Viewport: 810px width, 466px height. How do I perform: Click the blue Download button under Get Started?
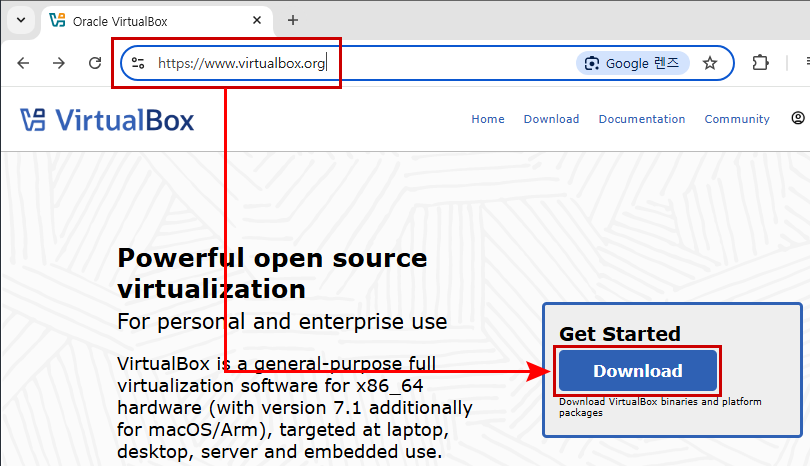[x=638, y=370]
